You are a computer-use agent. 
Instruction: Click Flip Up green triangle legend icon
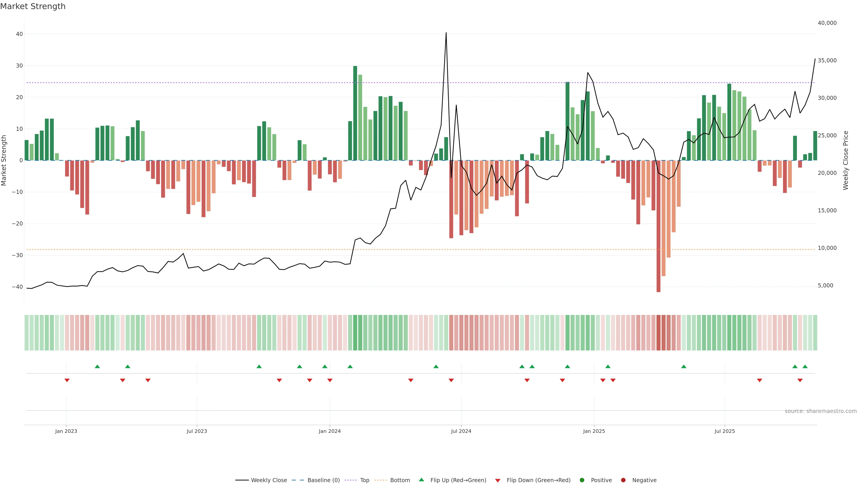tap(421, 480)
